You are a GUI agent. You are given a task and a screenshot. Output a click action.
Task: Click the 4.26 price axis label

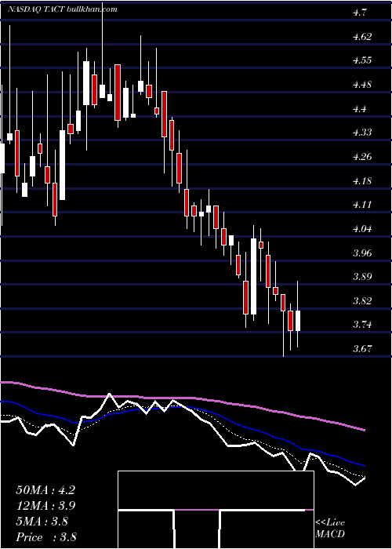[362, 157]
